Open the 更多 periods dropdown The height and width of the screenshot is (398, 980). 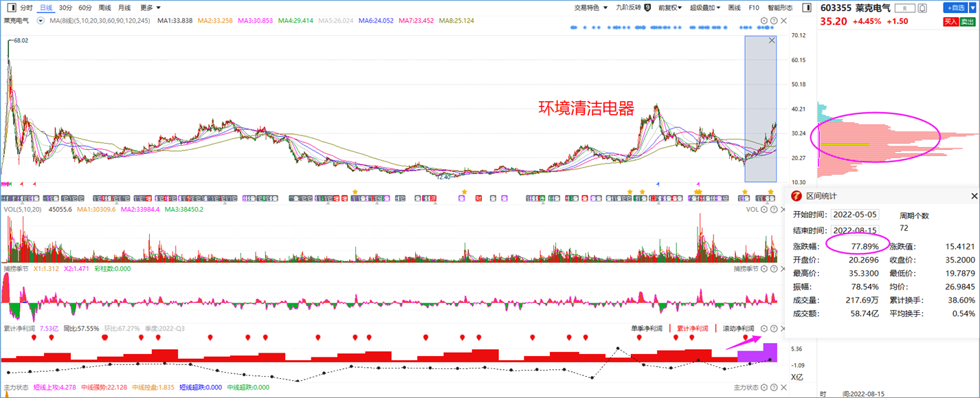(x=151, y=8)
